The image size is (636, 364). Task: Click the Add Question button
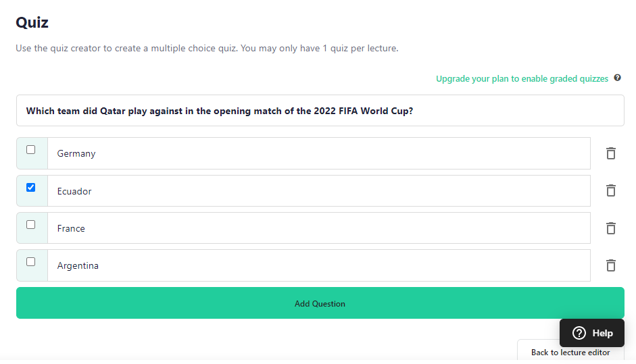pos(320,303)
